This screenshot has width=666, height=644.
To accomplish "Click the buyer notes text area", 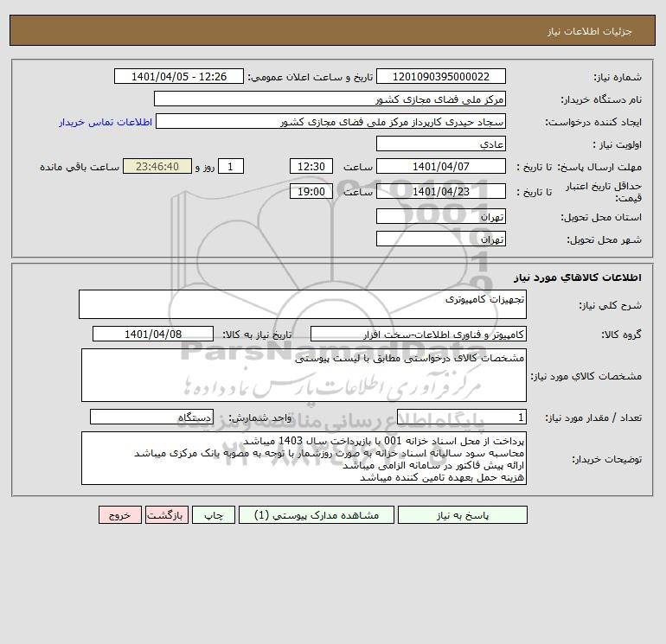I will [304, 458].
